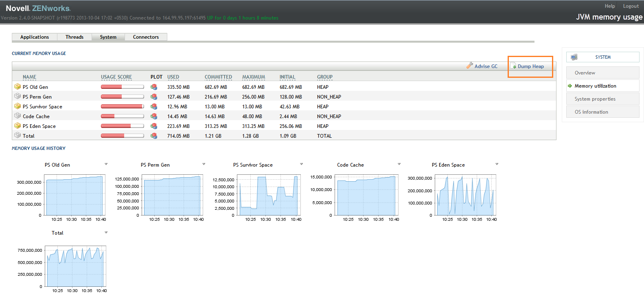The image size is (644, 299).
Task: Click the plot icon for PS Survivor Space
Action: 154,106
